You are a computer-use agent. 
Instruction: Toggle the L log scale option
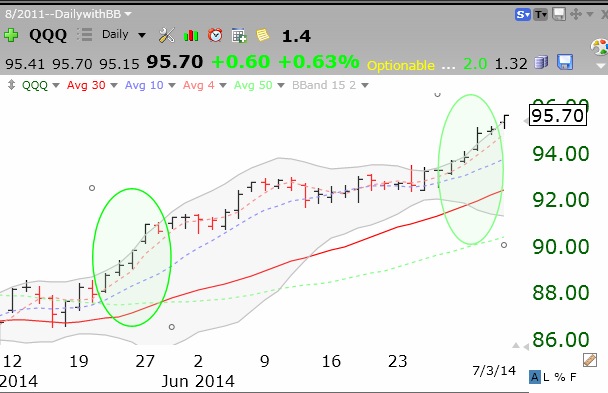546,377
